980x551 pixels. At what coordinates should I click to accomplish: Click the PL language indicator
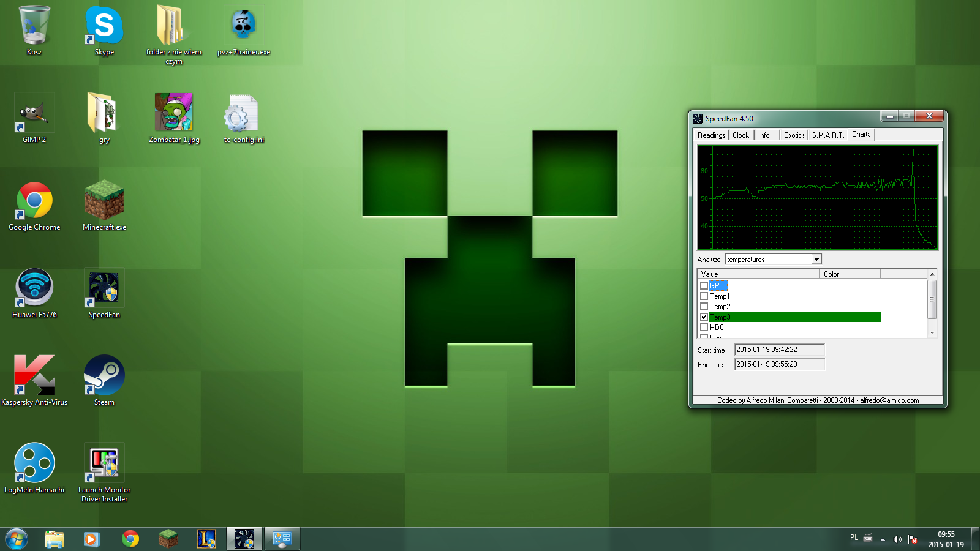[854, 538]
